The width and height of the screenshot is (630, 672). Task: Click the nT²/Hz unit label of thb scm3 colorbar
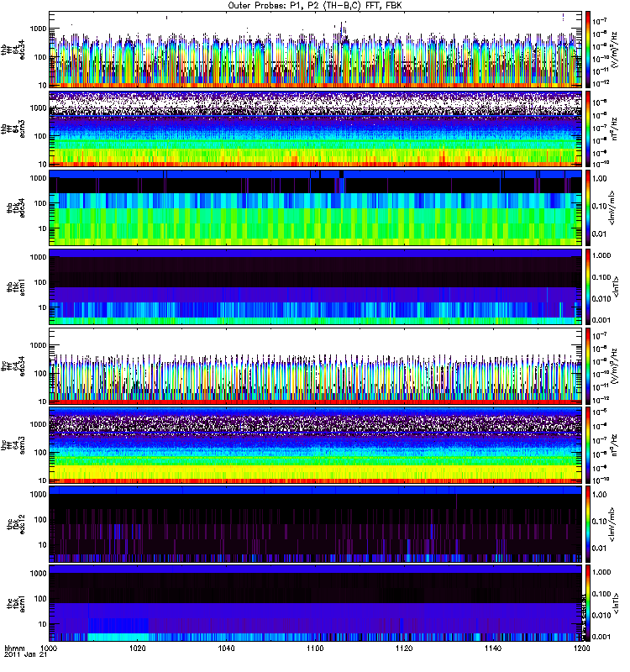pos(615,129)
